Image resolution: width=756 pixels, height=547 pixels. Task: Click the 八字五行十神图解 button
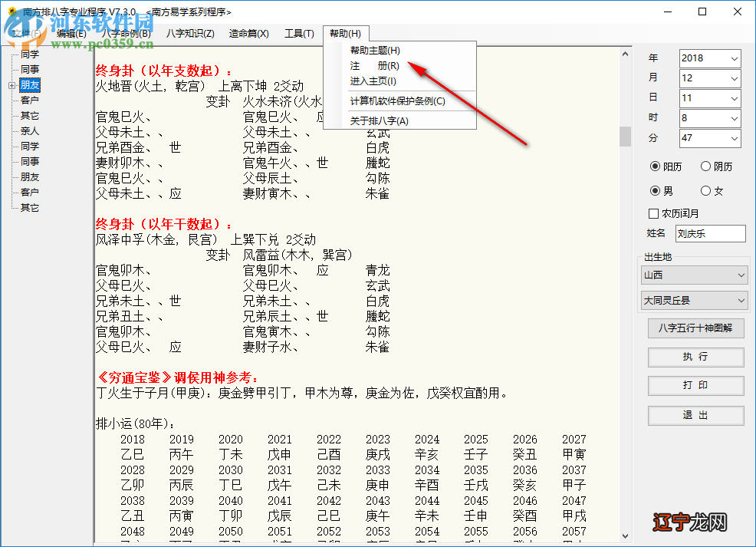click(x=695, y=328)
